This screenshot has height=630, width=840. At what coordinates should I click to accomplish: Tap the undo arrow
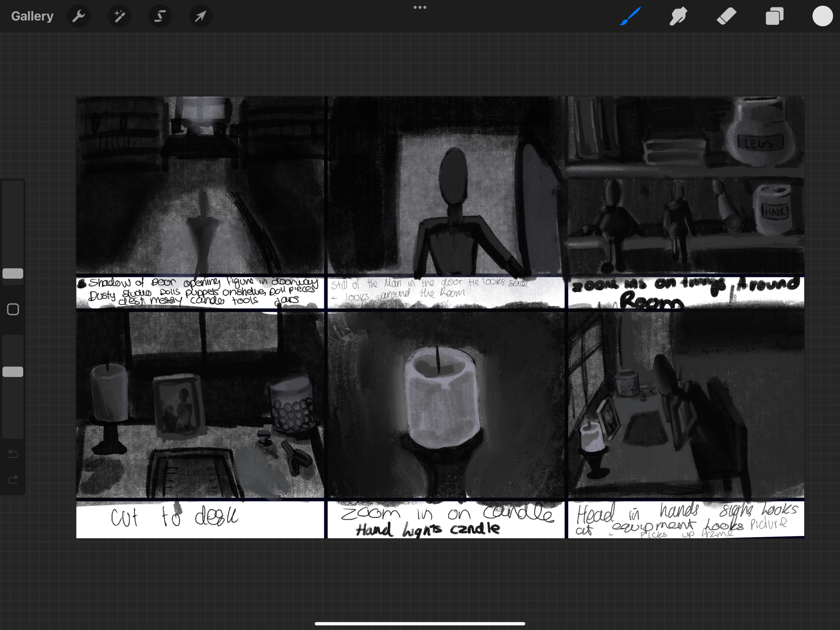(13, 454)
